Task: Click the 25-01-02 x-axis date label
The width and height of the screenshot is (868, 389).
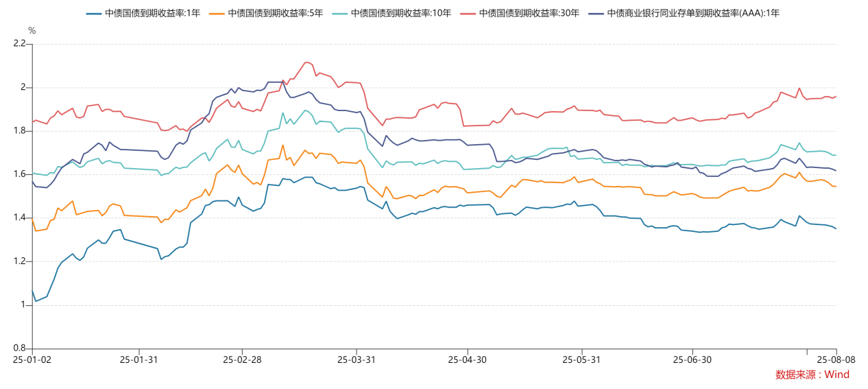Action: click(x=32, y=359)
